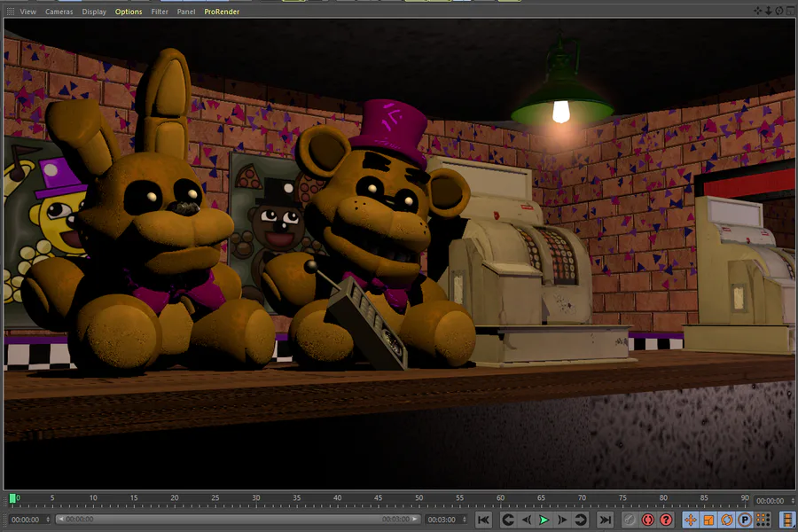This screenshot has height=532, width=798.
Task: Toggle position keying move icon
Action: click(x=691, y=520)
